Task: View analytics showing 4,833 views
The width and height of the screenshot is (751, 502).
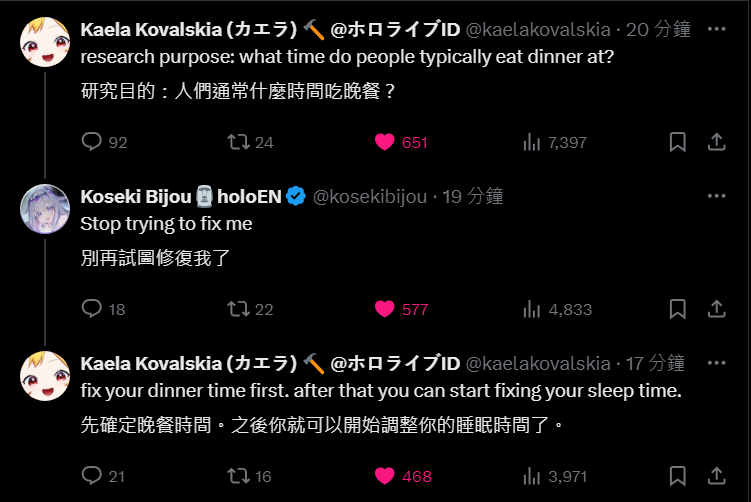Action: 532,309
